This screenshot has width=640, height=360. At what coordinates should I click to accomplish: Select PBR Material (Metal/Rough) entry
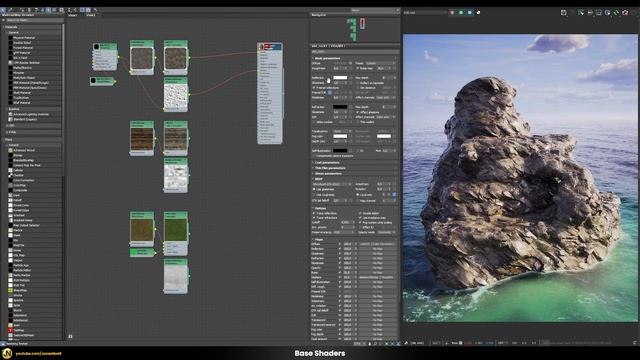coord(30,83)
